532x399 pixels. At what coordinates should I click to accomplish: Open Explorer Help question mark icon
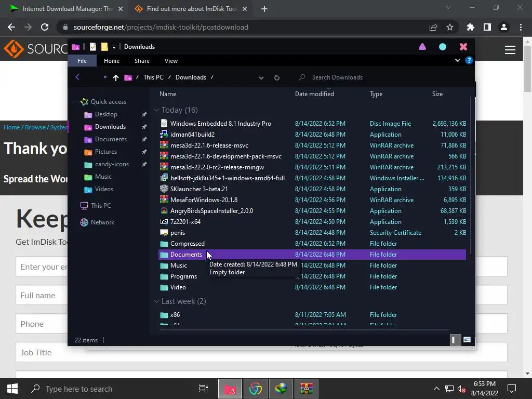point(469,60)
